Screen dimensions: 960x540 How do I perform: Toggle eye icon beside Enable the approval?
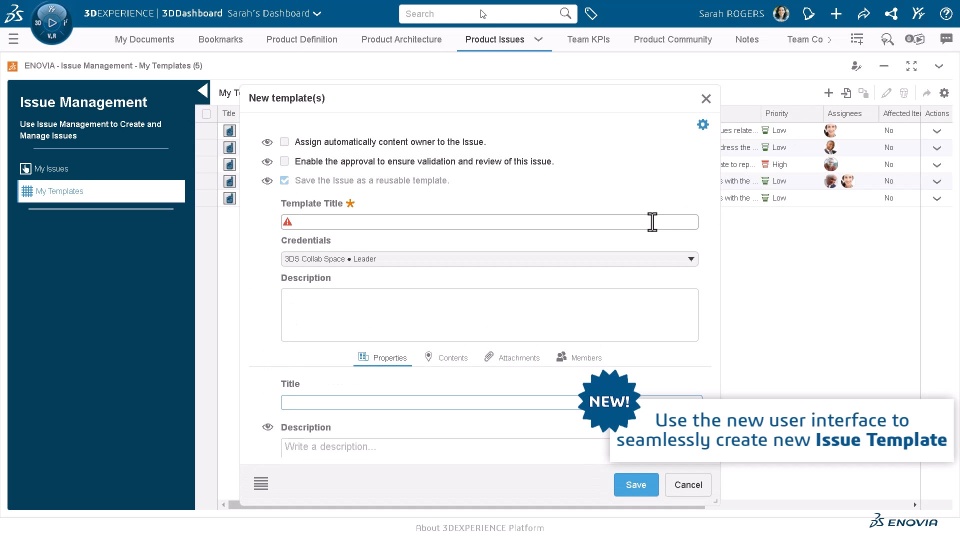267,162
